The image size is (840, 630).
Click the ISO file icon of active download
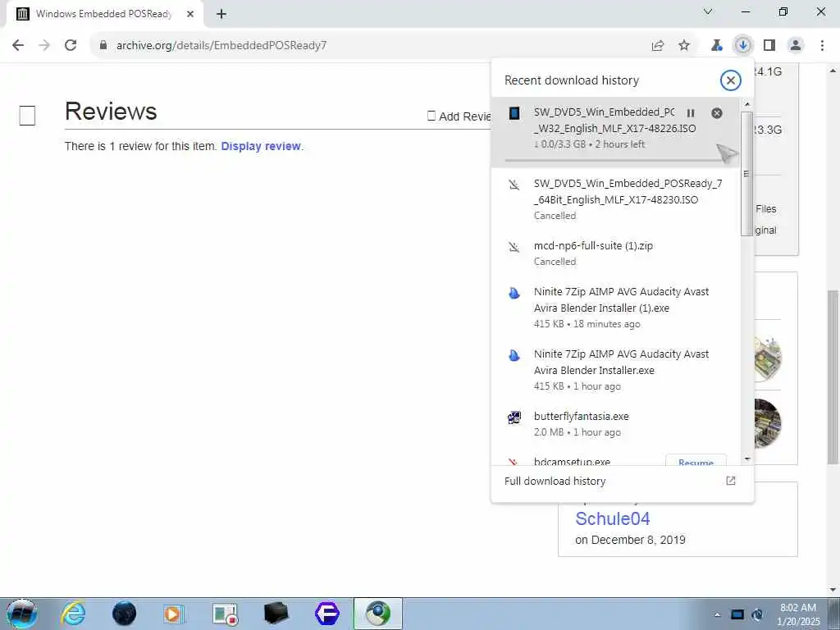(514, 113)
